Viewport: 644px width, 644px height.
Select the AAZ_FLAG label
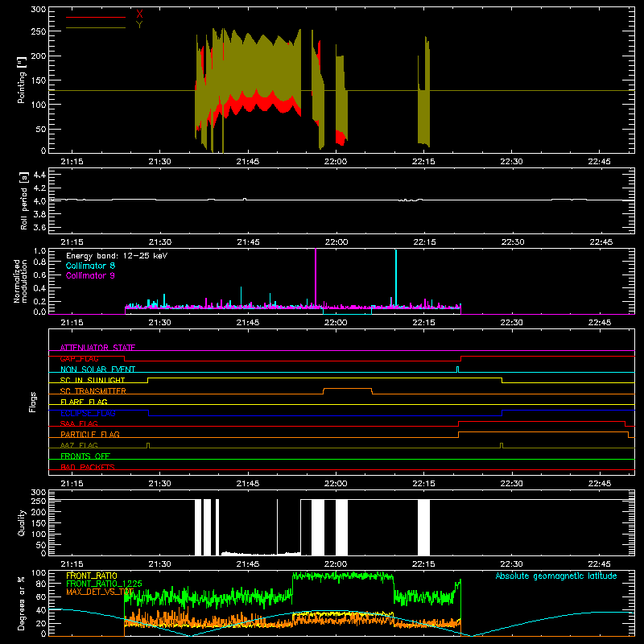click(x=79, y=445)
